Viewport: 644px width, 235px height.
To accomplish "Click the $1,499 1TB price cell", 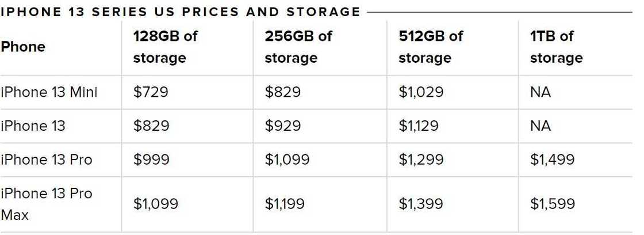I will 552,160.
